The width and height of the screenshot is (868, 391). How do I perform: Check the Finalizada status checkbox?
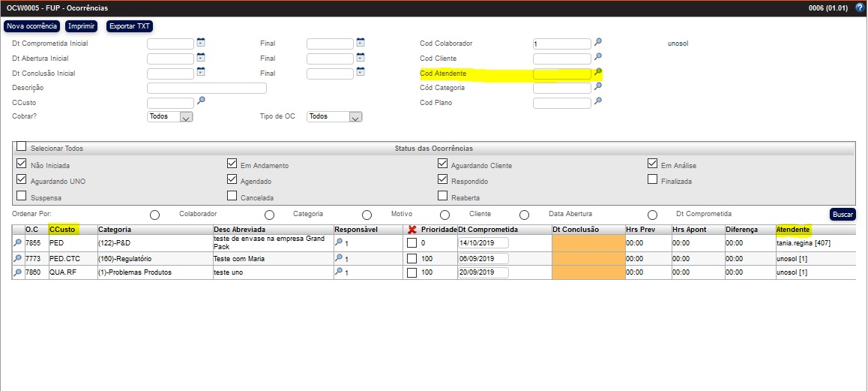pos(653,179)
